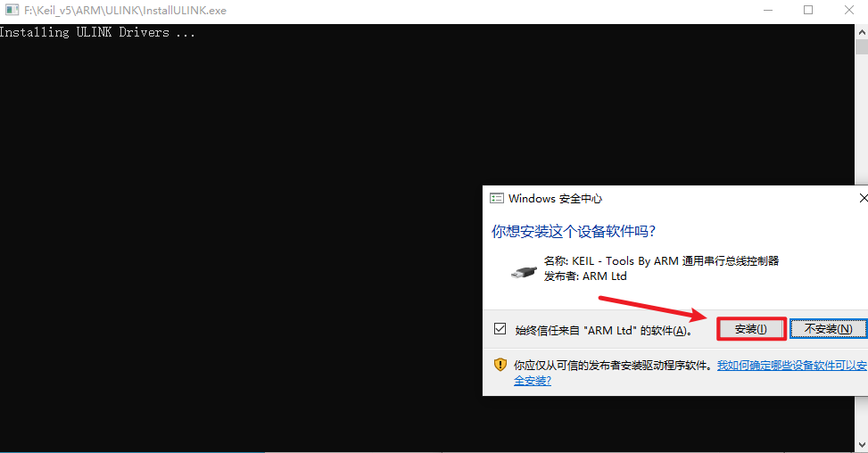Screen dimensions: 868x453
Task: Click the 不安装(N) don't install button
Action: [828, 329]
